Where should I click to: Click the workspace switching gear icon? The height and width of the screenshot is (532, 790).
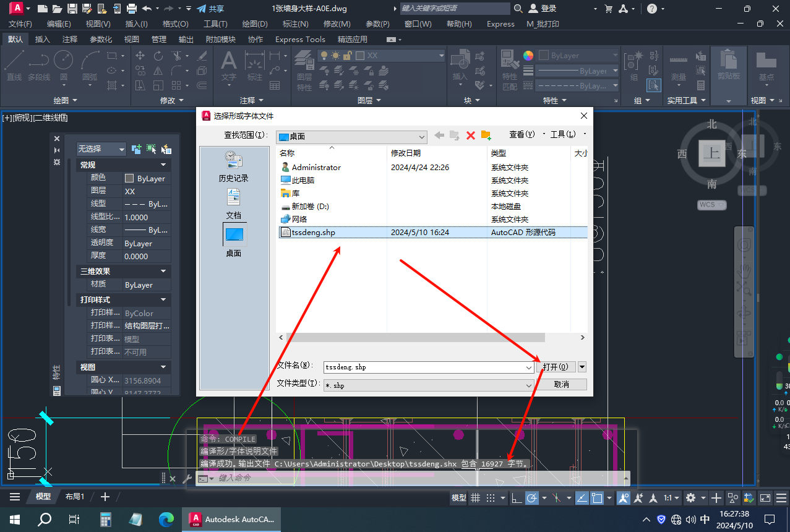point(691,498)
